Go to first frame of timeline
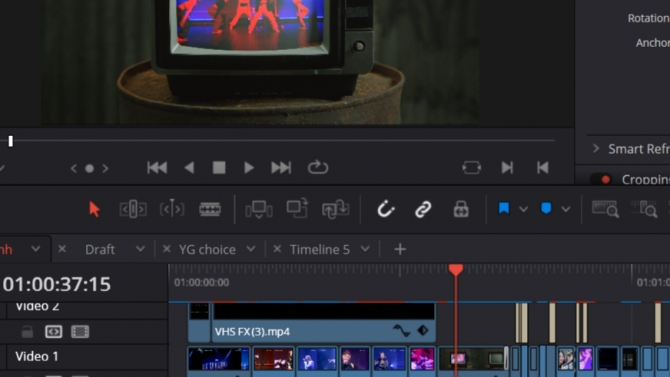 [157, 168]
